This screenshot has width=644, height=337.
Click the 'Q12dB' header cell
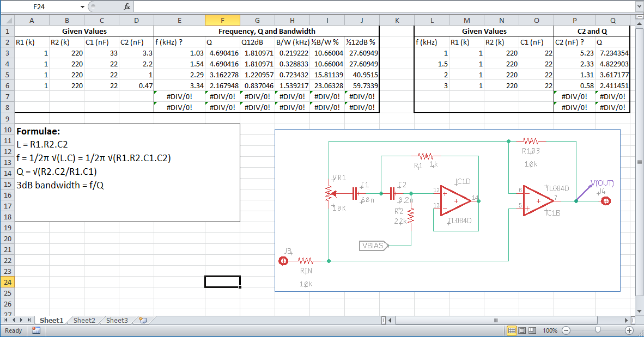(257, 42)
